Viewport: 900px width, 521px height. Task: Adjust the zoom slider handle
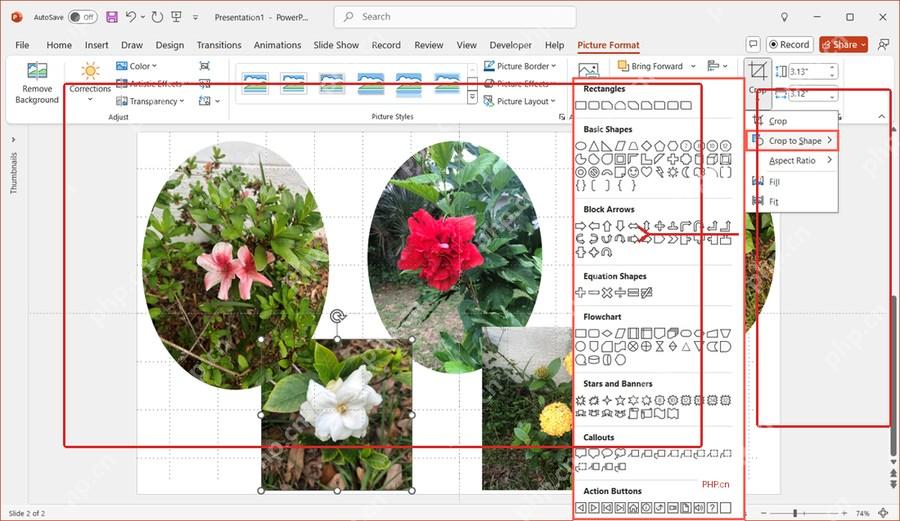tap(795, 512)
